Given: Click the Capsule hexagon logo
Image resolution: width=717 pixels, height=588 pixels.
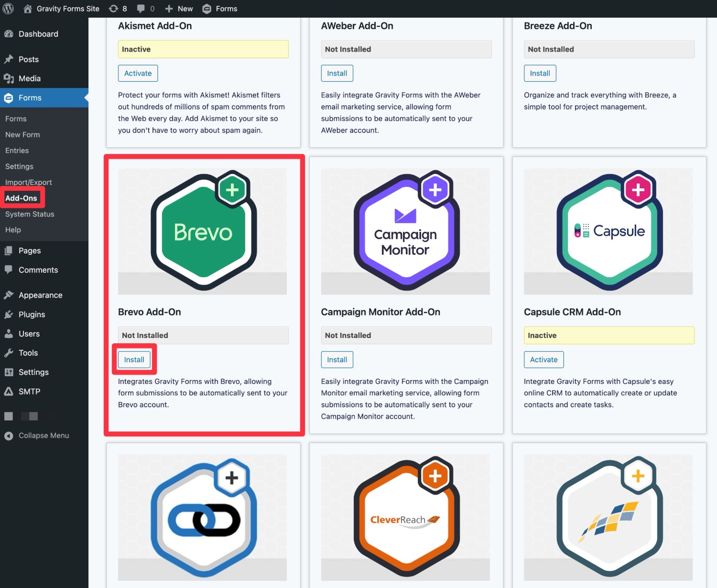Looking at the screenshot, I should 609,232.
